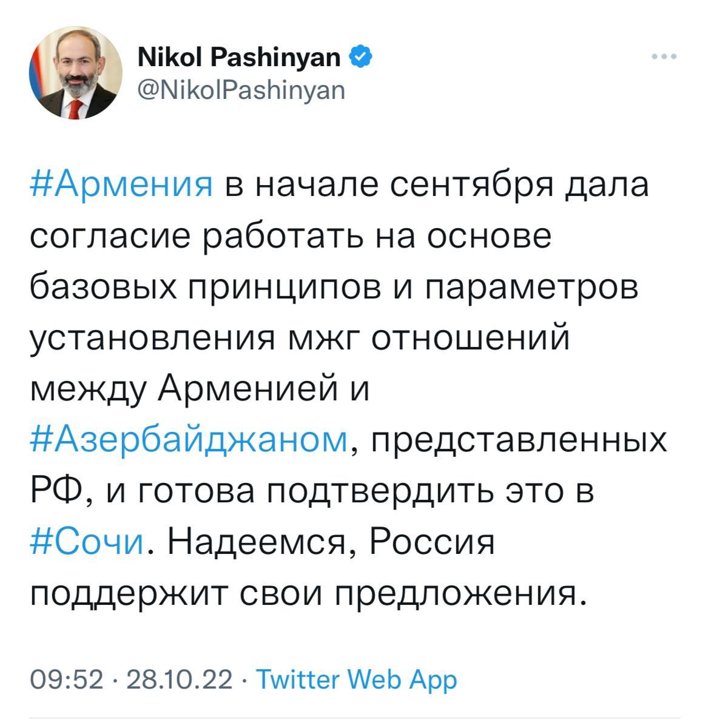Open the Twitter Web App source link
Viewport: 705px width, 728px height.
coord(356,680)
